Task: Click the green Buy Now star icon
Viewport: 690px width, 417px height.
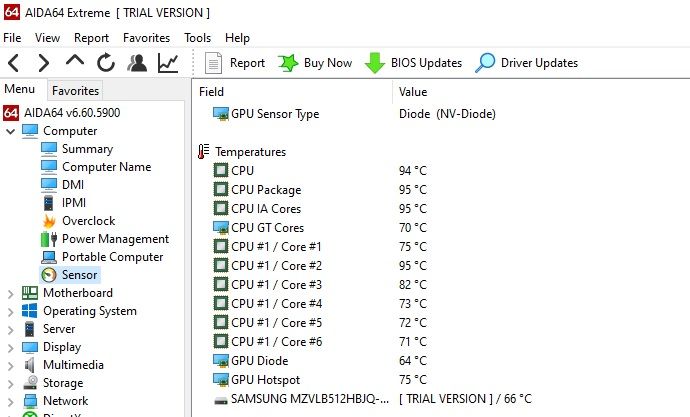Action: point(288,63)
